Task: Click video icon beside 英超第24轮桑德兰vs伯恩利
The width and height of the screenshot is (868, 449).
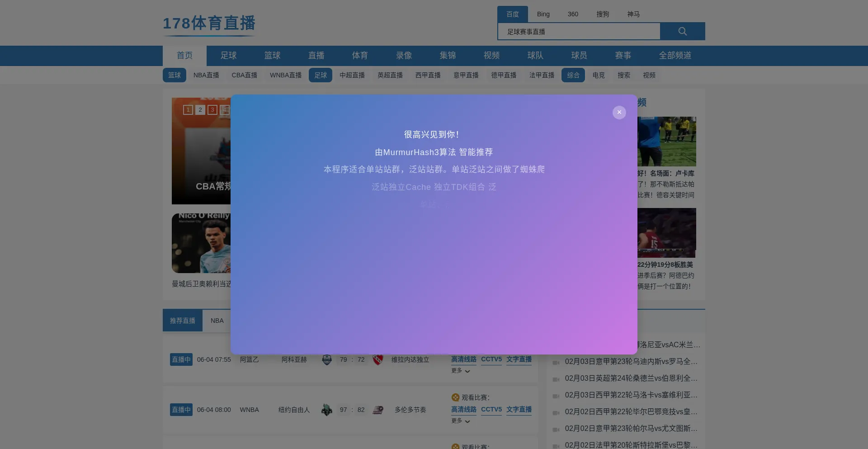Action: pos(556,379)
